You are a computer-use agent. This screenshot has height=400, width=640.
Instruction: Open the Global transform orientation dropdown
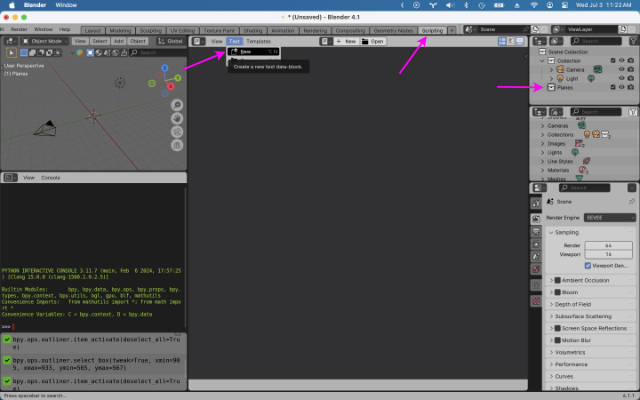pos(171,41)
